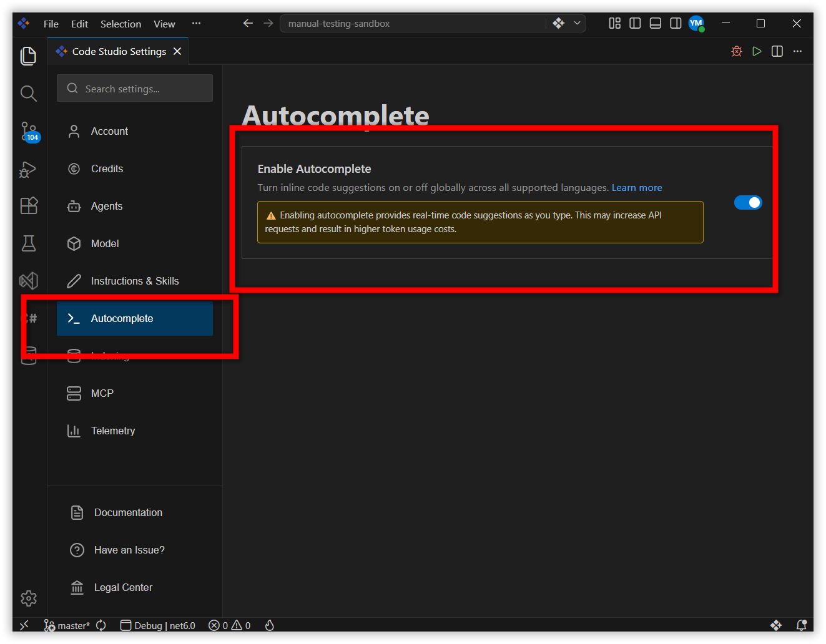826x644 pixels.
Task: Open the File menu
Action: [51, 24]
